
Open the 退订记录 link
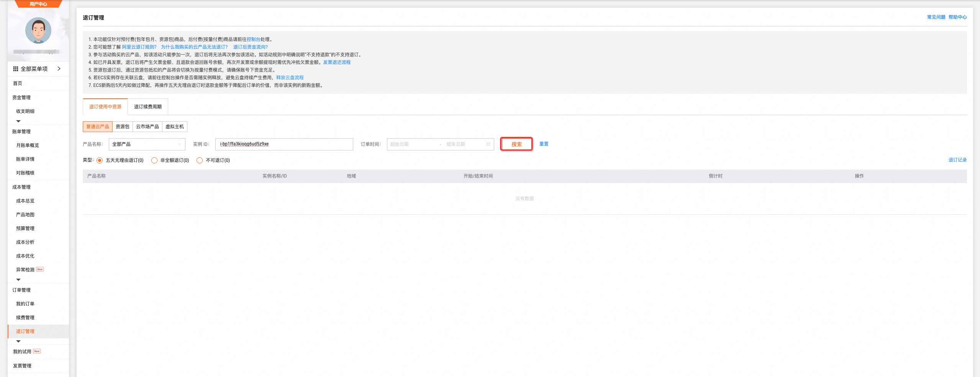pos(957,160)
